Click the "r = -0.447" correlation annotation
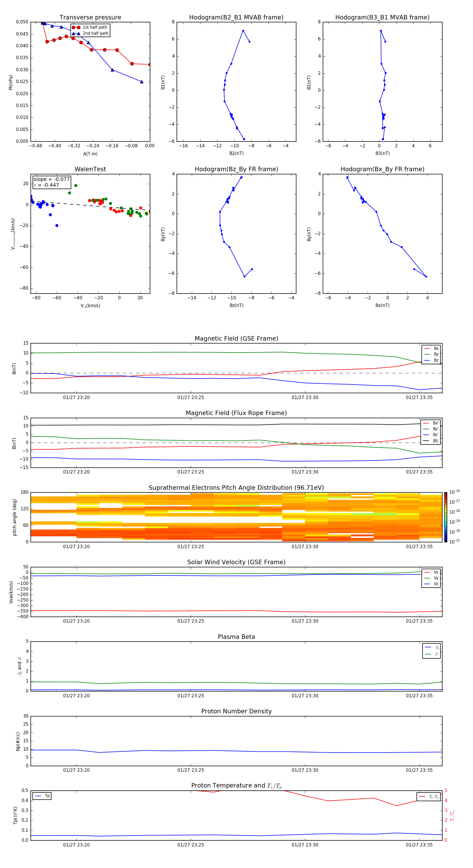Viewport: 473px width, 868px height. (47, 185)
